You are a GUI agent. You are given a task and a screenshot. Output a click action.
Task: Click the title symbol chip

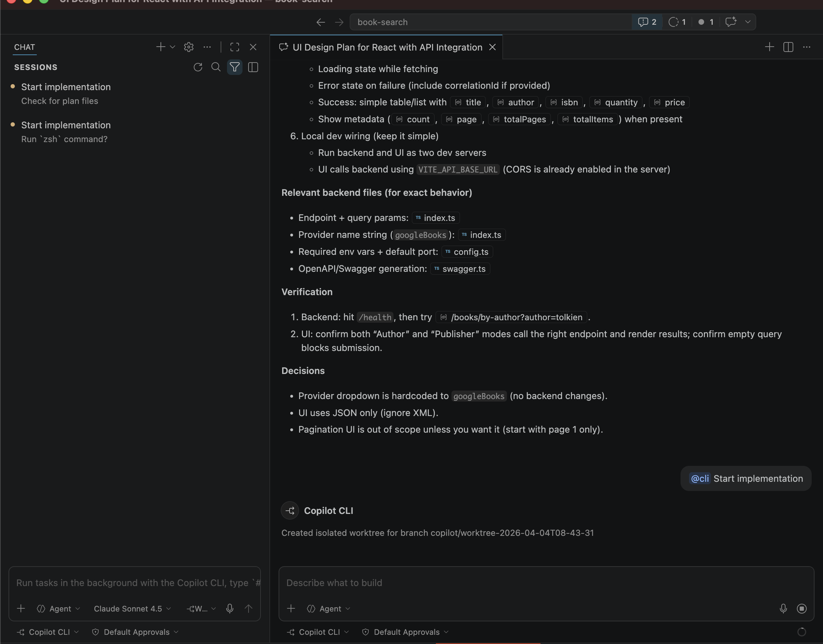click(468, 102)
